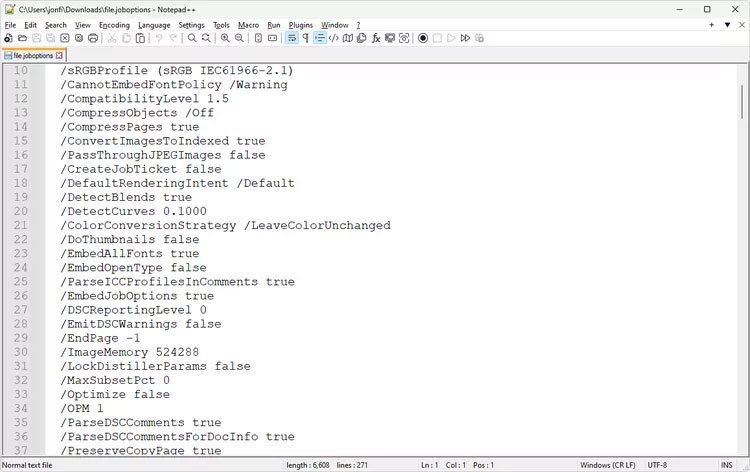Click the Undo arrow icon

coord(159,38)
